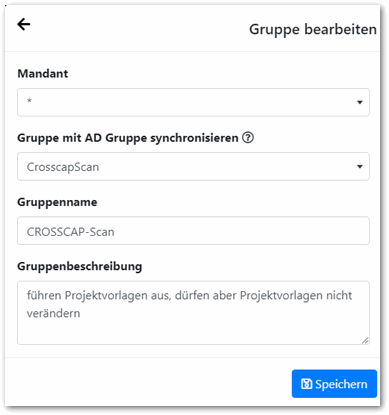Click the word nicht in the description

pos(339,295)
